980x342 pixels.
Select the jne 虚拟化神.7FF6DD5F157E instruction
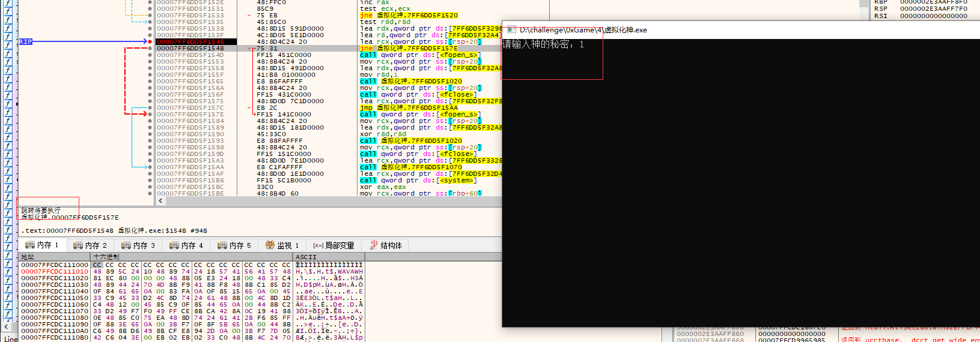point(409,49)
